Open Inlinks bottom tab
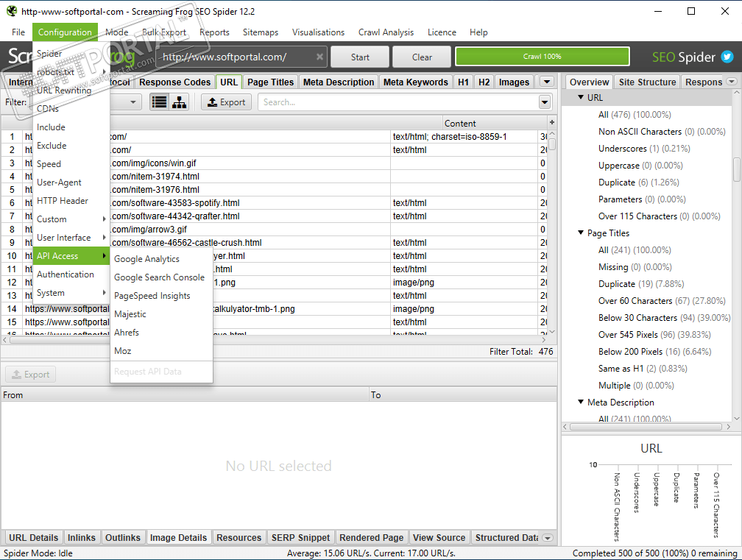 coord(82,538)
